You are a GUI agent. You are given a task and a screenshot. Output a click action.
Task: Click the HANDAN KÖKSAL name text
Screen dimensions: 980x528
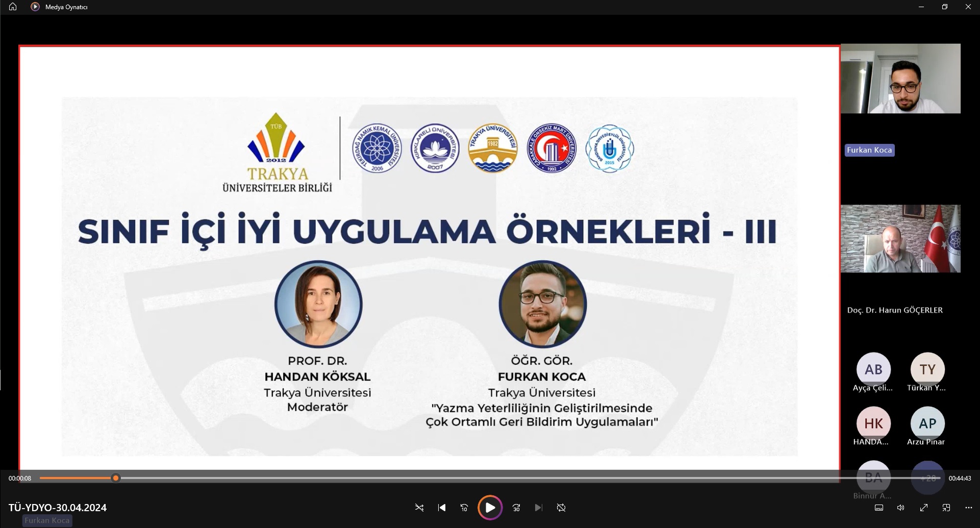click(x=317, y=377)
